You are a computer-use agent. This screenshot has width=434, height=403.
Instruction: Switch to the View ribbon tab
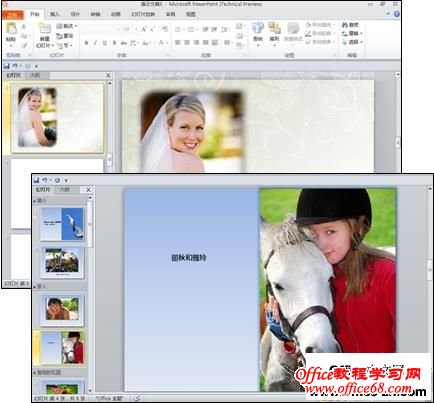pos(191,14)
